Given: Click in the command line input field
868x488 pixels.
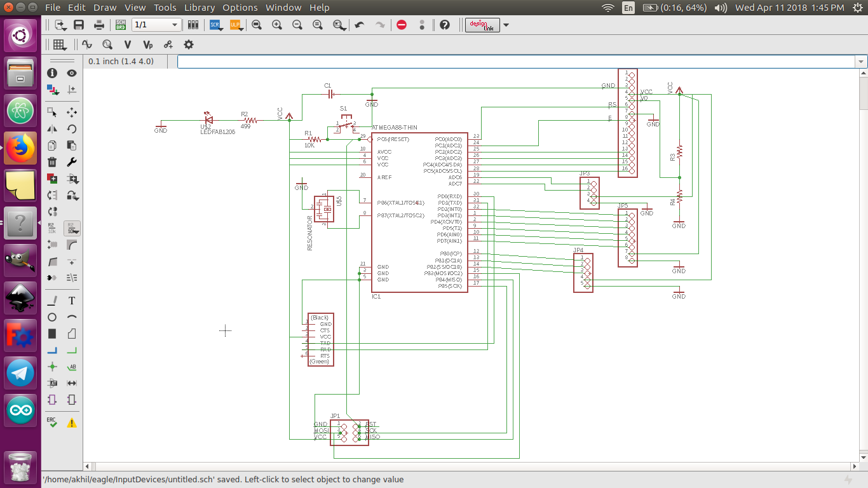Looking at the screenshot, I should [515, 62].
